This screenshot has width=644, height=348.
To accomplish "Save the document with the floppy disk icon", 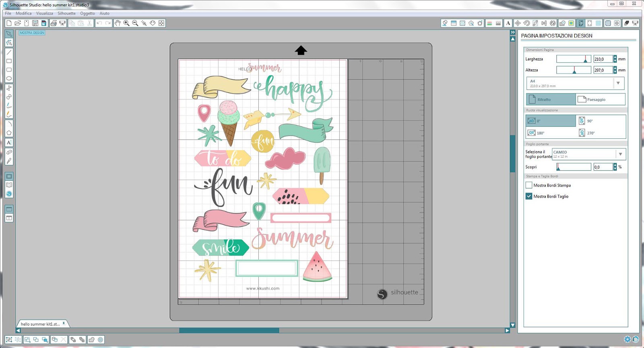I will 35,23.
